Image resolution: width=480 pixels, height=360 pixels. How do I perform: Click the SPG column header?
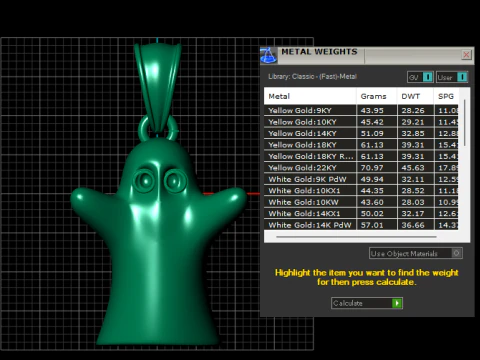[446, 96]
